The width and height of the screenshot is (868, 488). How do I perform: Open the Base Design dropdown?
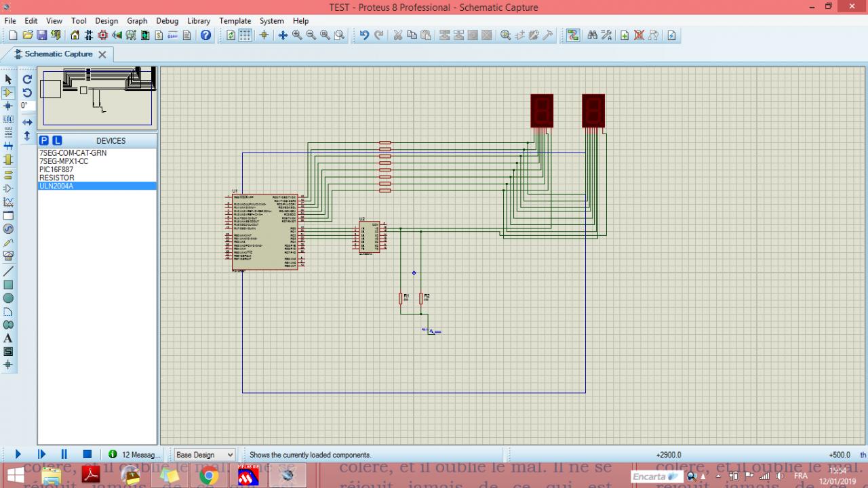coord(205,455)
